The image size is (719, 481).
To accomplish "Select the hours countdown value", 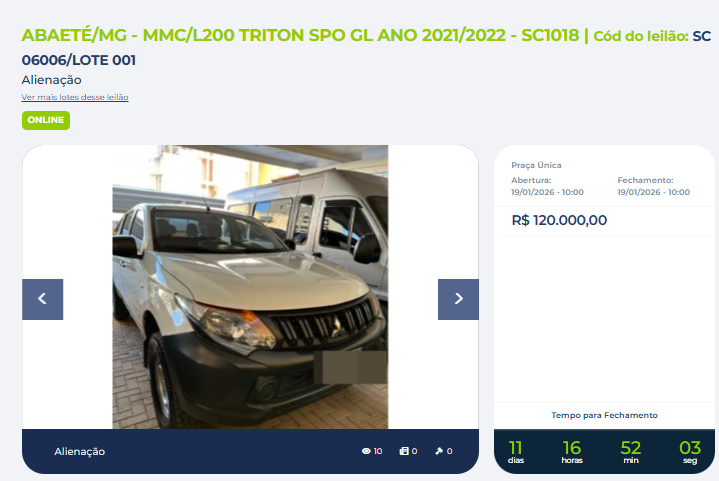I will [x=572, y=448].
